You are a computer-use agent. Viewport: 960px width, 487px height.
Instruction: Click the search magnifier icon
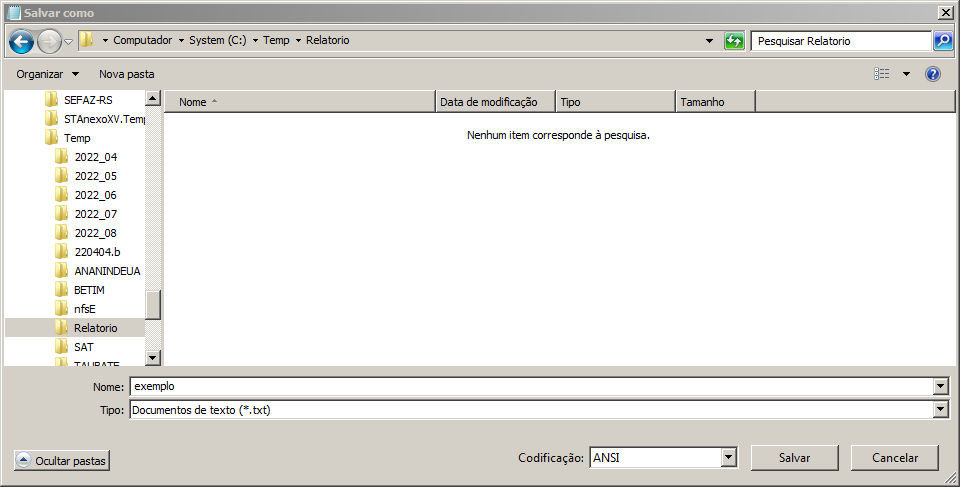click(943, 41)
